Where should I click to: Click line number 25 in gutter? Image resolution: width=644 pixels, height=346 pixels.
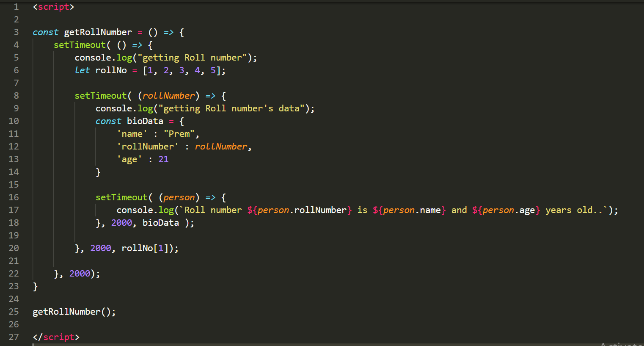click(14, 312)
